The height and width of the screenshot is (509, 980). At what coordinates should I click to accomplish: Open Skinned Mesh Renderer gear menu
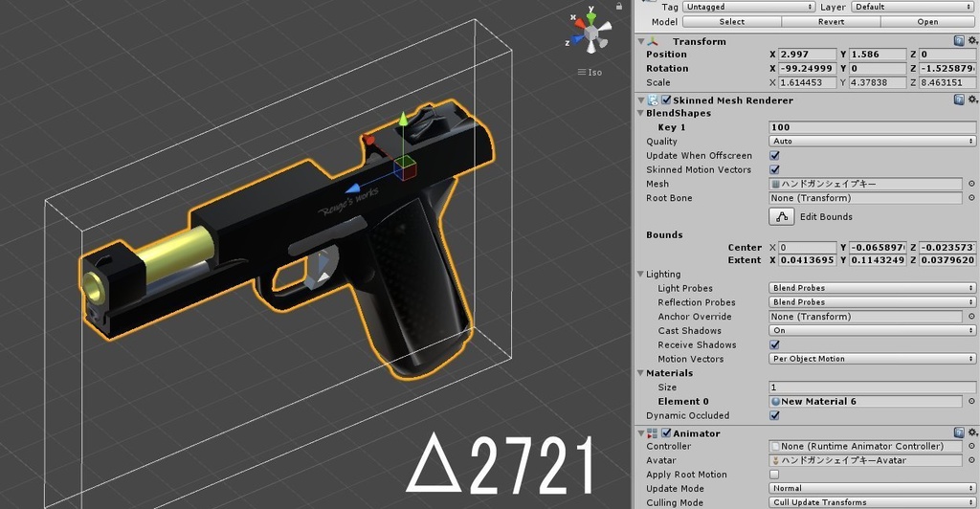point(972,100)
